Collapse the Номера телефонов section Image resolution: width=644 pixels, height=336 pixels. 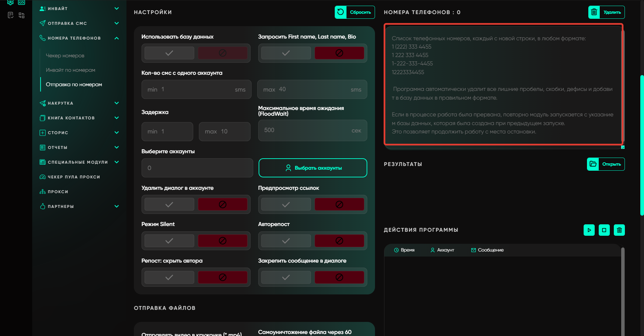pyautogui.click(x=116, y=38)
